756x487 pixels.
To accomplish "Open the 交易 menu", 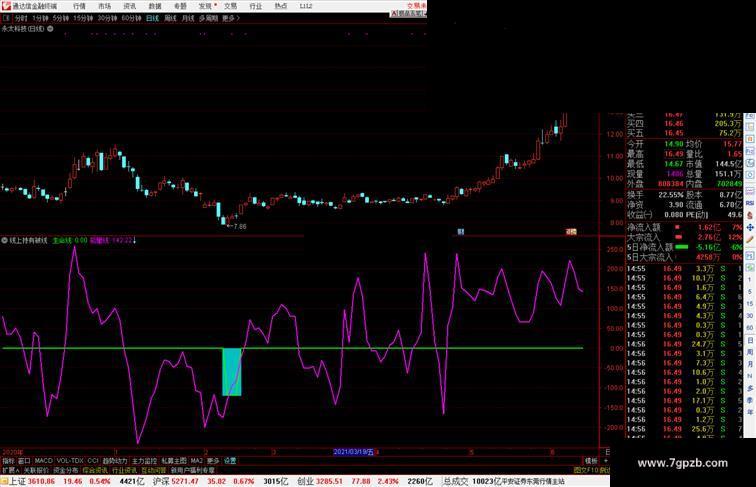I will 230,6.
